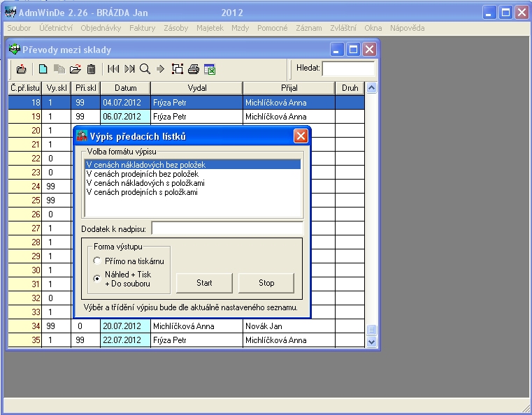
Task: Open the Faktury menu
Action: [142, 28]
